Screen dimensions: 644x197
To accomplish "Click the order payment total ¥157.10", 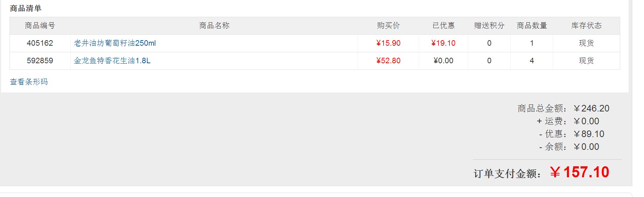I will click(580, 172).
